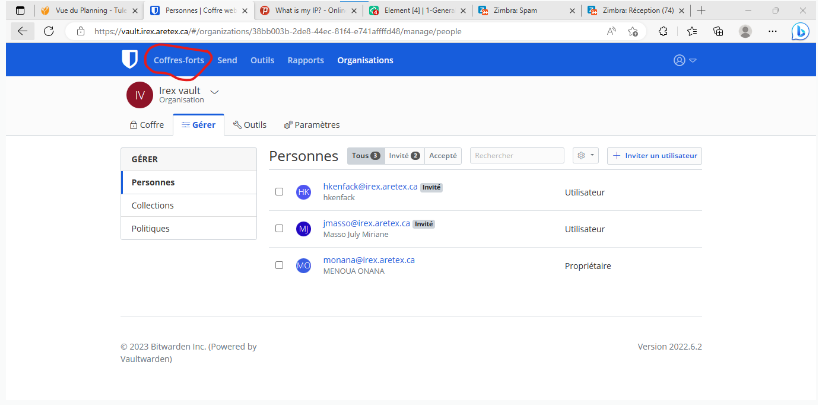This screenshot has width=818, height=405.
Task: Open the Organisations navigation item
Action: [x=365, y=60]
